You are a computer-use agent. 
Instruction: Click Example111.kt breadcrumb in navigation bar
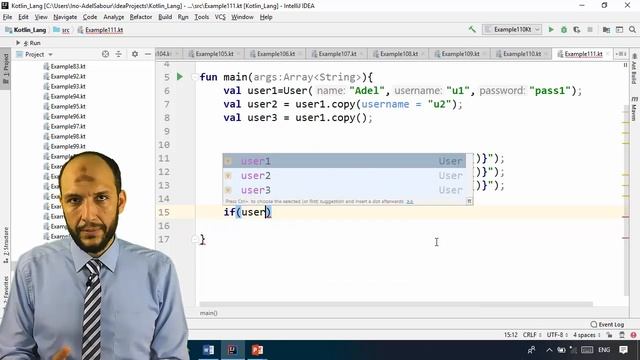point(100,30)
